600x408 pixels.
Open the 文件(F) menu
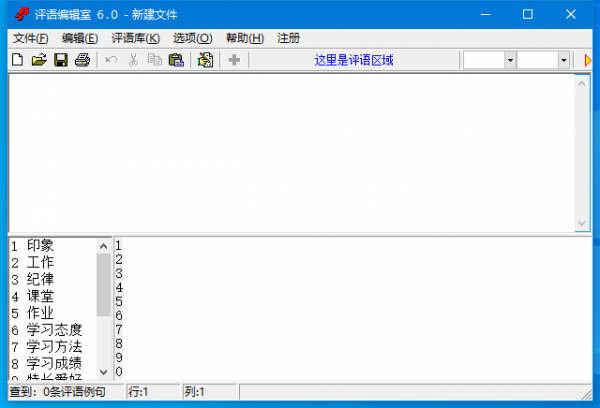(31, 38)
